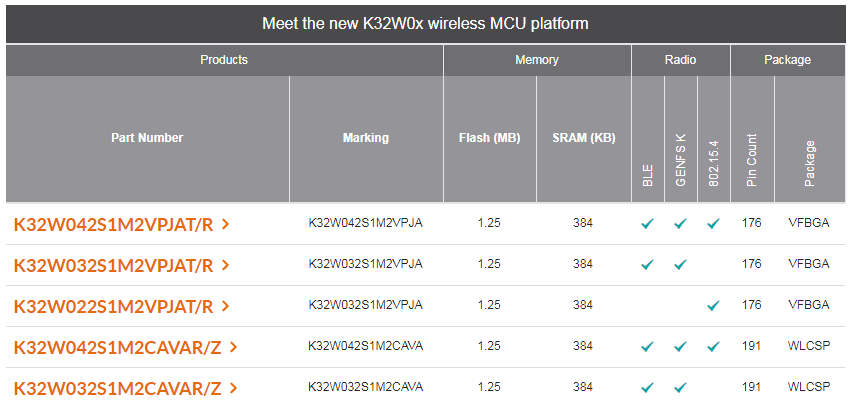Click the SRAM (KB) column header
This screenshot has width=855, height=407.
[583, 138]
